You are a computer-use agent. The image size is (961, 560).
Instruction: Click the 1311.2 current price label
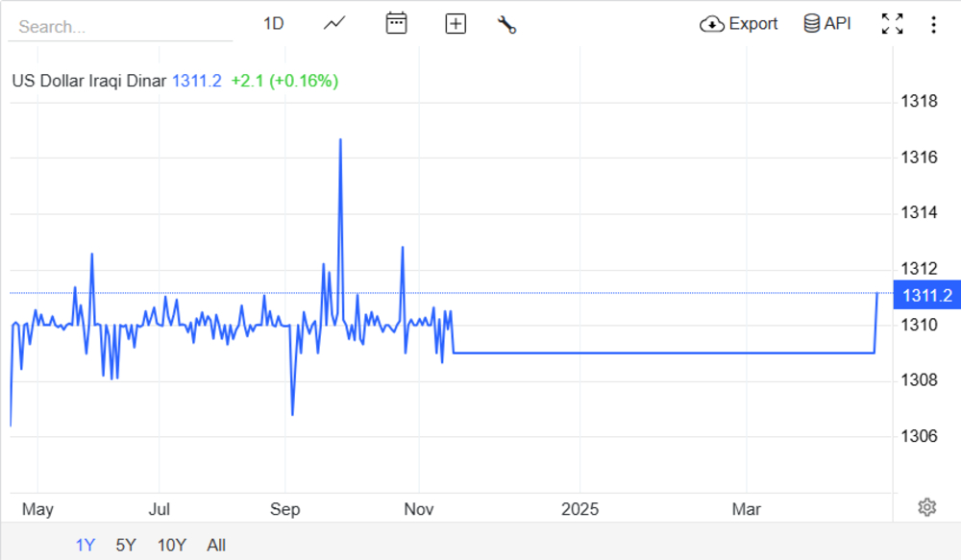pyautogui.click(x=927, y=295)
